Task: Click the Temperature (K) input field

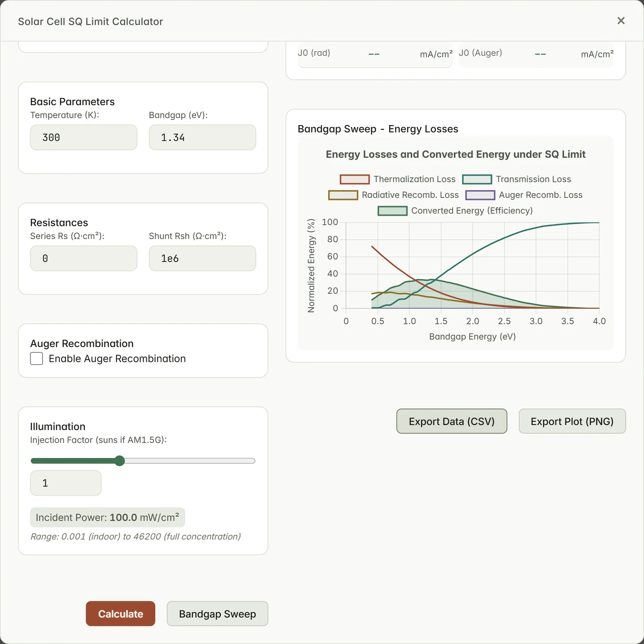Action: 84,137
